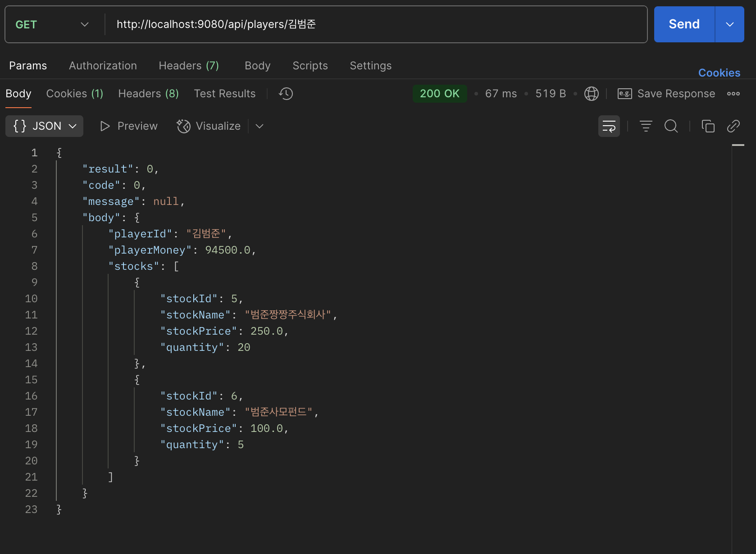The width and height of the screenshot is (756, 554).
Task: Open the Send options dropdown arrow
Action: [x=730, y=24]
